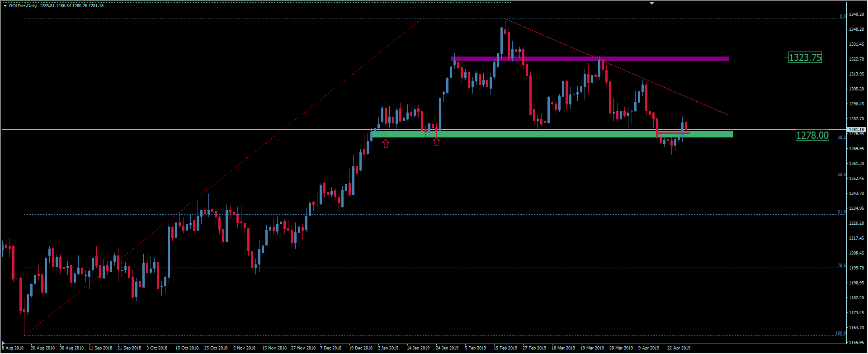Select the Fibonacci 78.6 level label

coord(841,266)
